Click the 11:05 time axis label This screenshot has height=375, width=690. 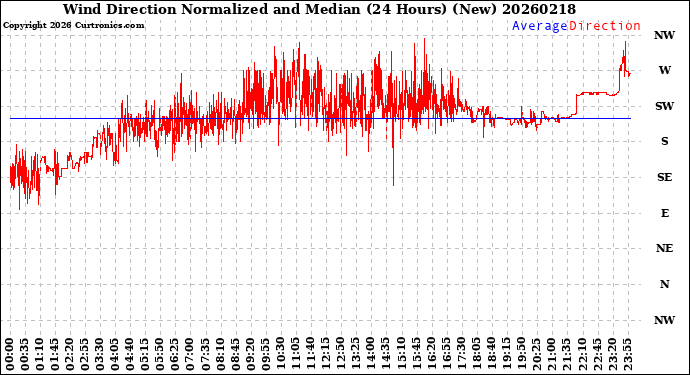pos(296,355)
